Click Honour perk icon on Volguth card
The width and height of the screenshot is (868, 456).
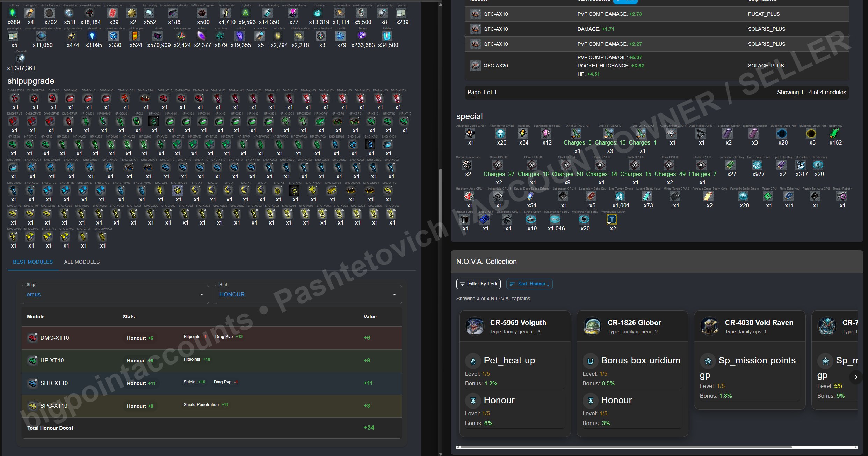(473, 400)
